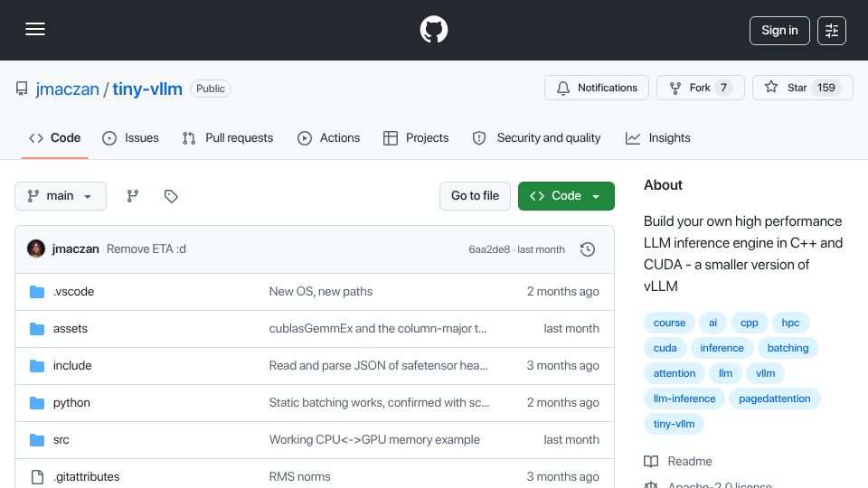Open commit hash 6aa2de8
Viewport: 868px width, 488px height.
pyautogui.click(x=489, y=249)
